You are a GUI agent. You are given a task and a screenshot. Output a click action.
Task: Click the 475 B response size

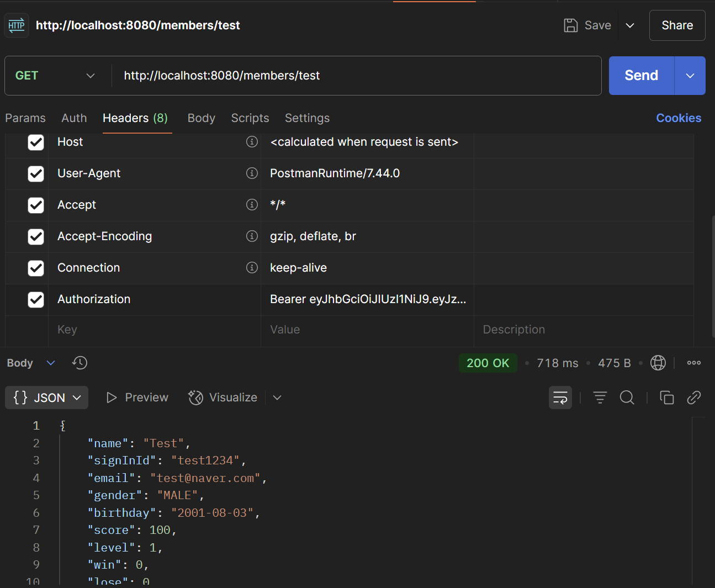pyautogui.click(x=615, y=363)
